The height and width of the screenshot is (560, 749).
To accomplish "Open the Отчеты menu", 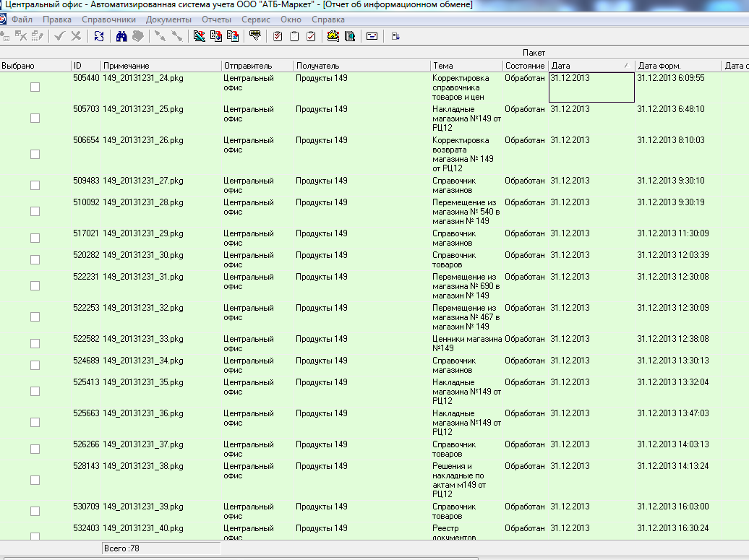I will pyautogui.click(x=216, y=20).
